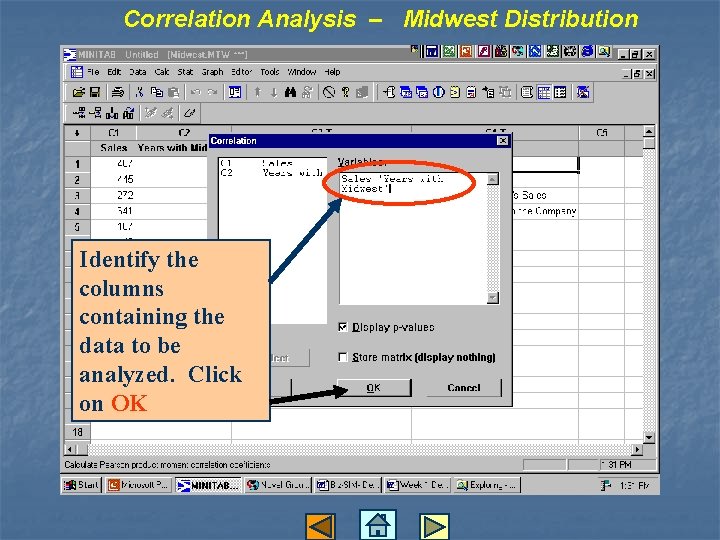Screen dimensions: 720x540
Task: Open the Tools menu
Action: click(270, 72)
